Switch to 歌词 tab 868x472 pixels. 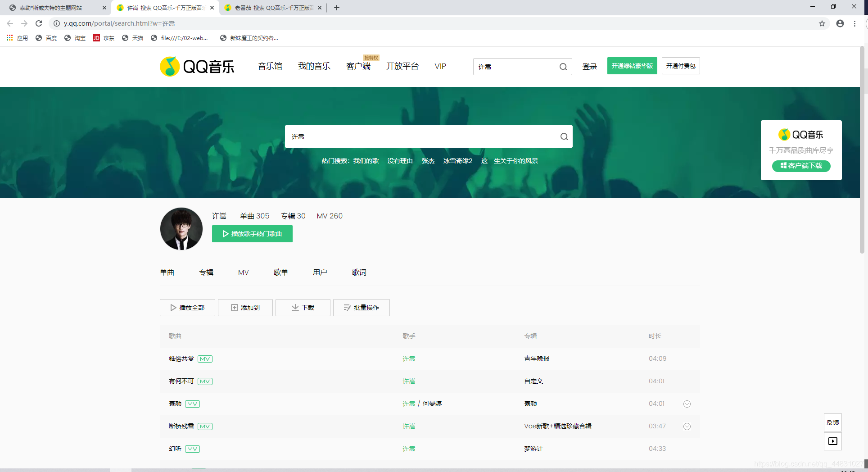(x=359, y=272)
